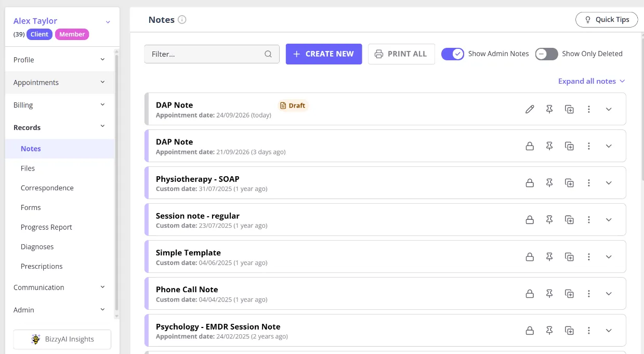This screenshot has width=644, height=354.
Task: Click the Client badge under Alex Taylor
Action: [40, 34]
